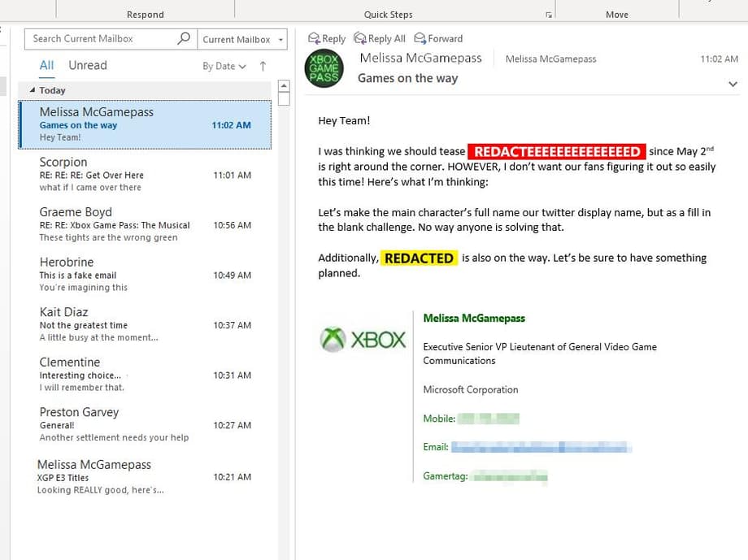Forward the open email
Image resolution: width=748 pixels, height=560 pixels.
(438, 38)
